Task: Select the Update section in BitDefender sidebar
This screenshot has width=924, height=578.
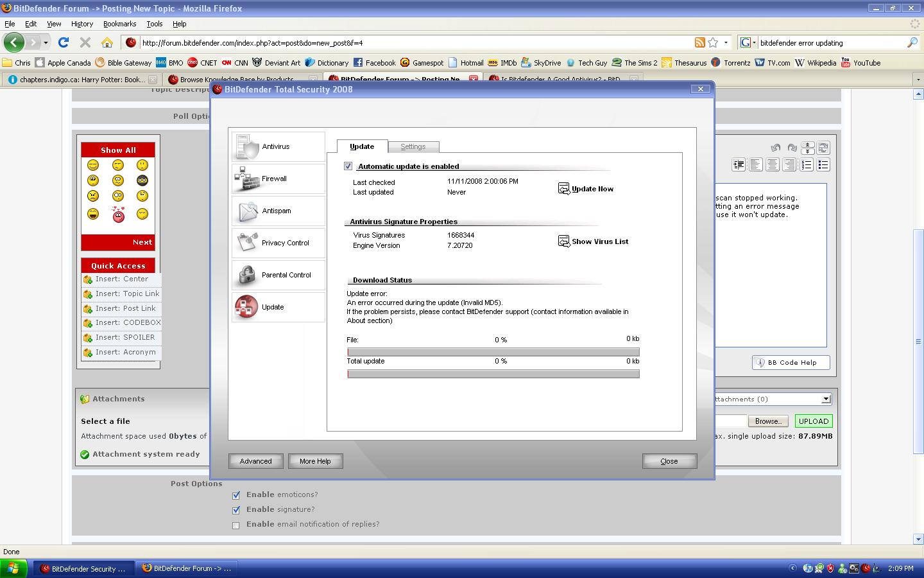Action: 278,307
